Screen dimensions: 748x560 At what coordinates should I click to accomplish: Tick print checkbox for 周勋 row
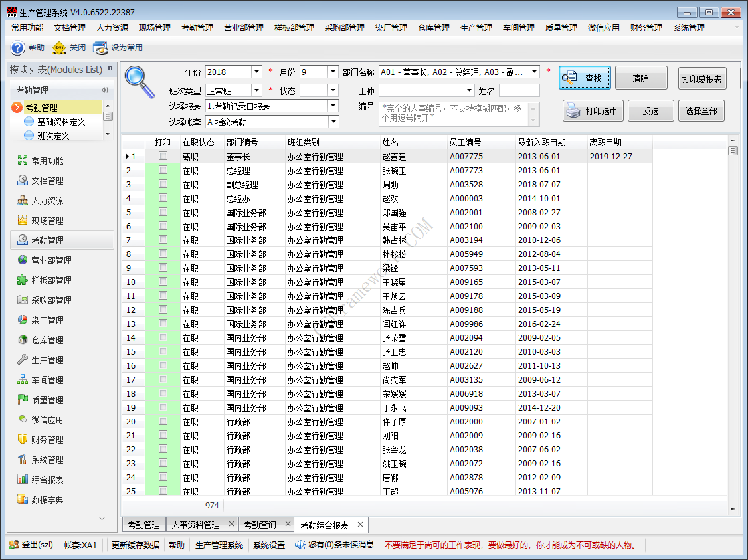point(163,184)
